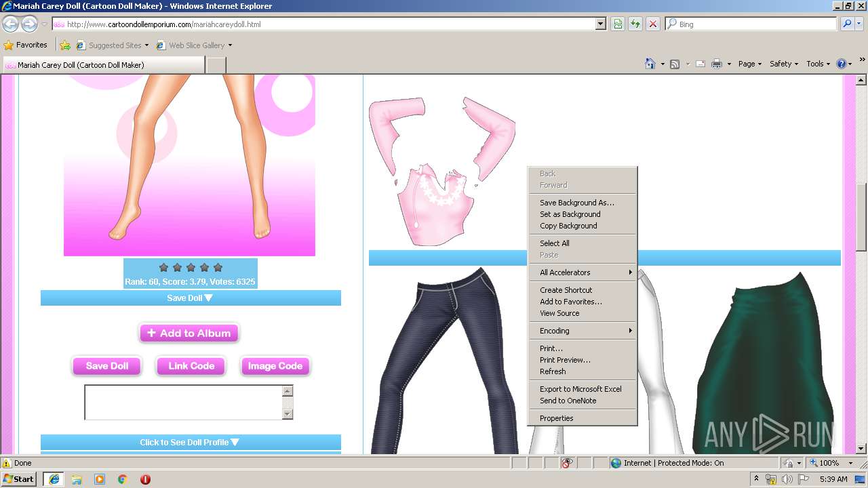This screenshot has width=868, height=488.
Task: Choose Properties in context menu
Action: pyautogui.click(x=583, y=418)
